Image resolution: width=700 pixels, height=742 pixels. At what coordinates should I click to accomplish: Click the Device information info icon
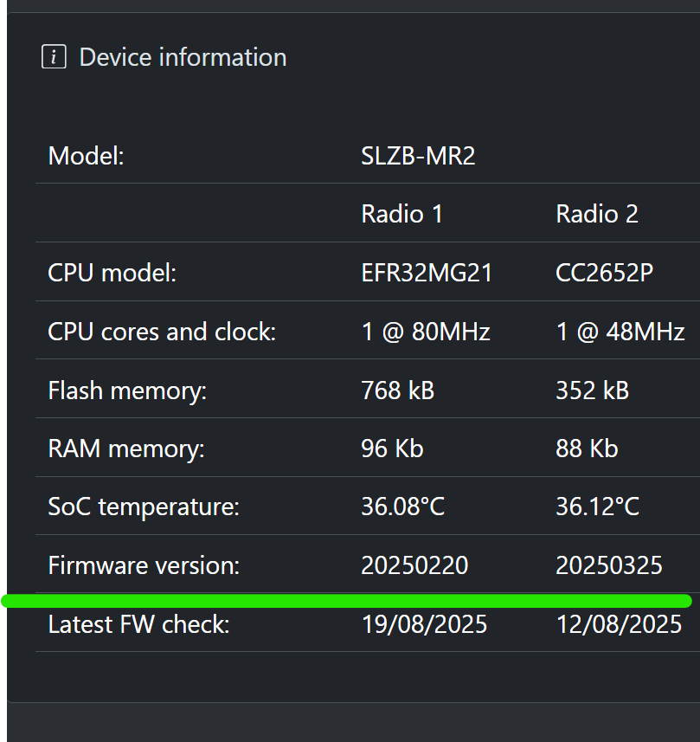tap(54, 57)
